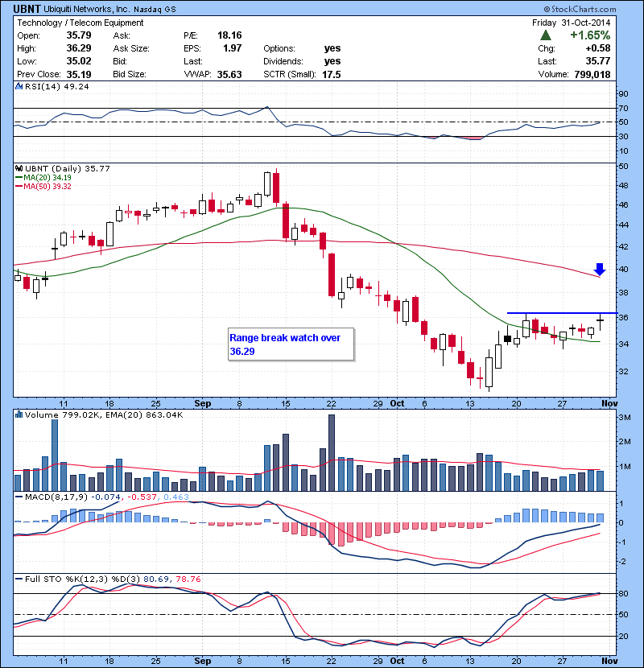Click the SCTR (Small) value 17.5

pyautogui.click(x=331, y=75)
